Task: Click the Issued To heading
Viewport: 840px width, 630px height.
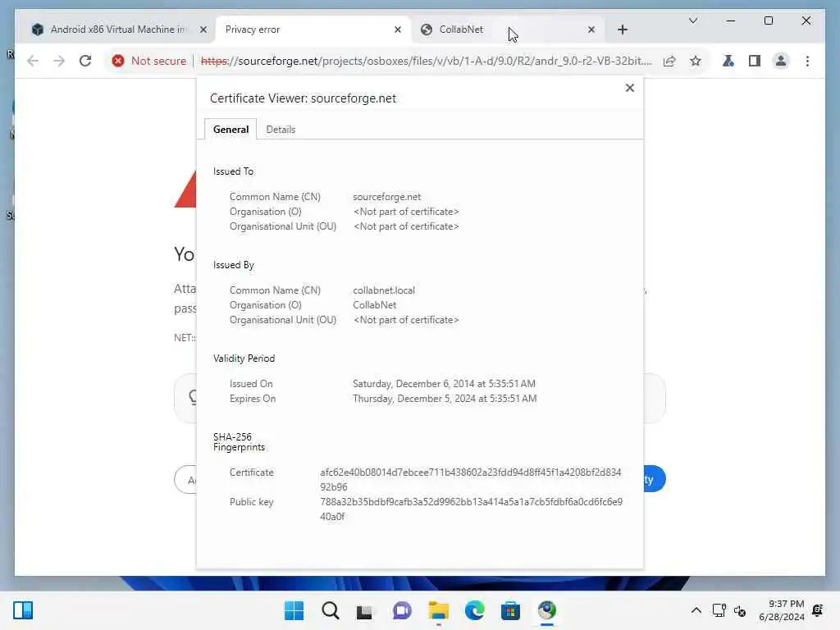Action: (x=233, y=171)
